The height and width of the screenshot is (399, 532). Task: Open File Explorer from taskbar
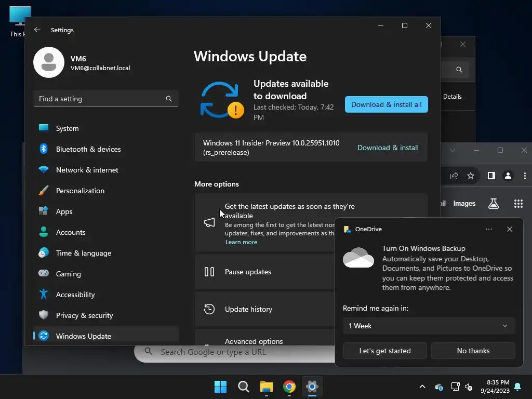[267, 387]
